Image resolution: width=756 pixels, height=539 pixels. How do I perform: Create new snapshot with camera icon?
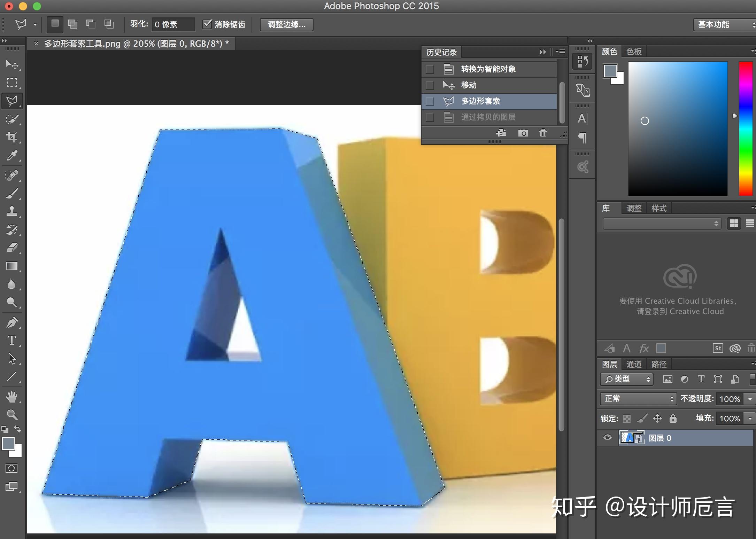tap(523, 133)
